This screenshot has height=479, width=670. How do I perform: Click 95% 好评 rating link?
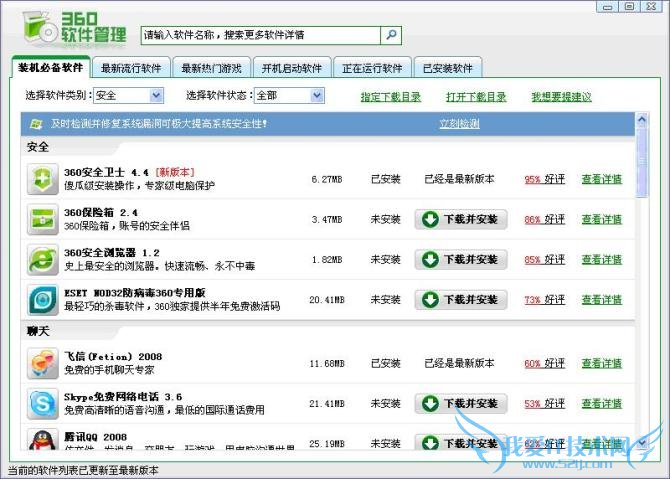(545, 179)
